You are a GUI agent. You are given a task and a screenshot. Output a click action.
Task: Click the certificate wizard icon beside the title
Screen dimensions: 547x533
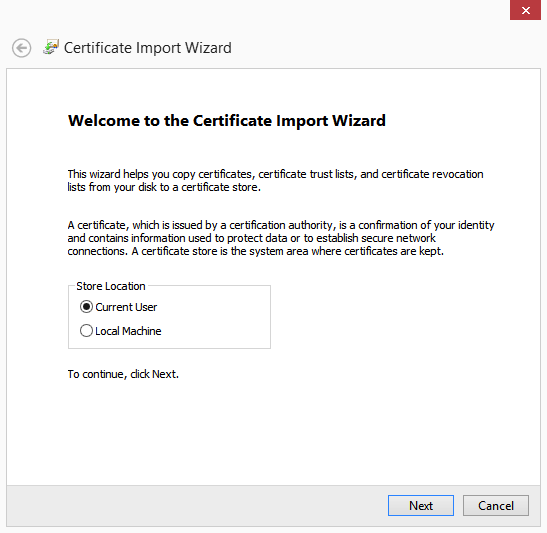tap(51, 47)
